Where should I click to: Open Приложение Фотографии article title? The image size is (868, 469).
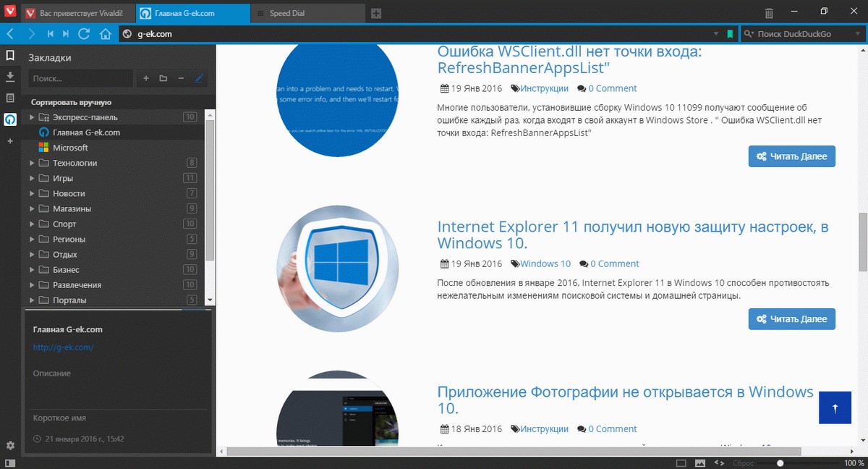click(x=626, y=400)
